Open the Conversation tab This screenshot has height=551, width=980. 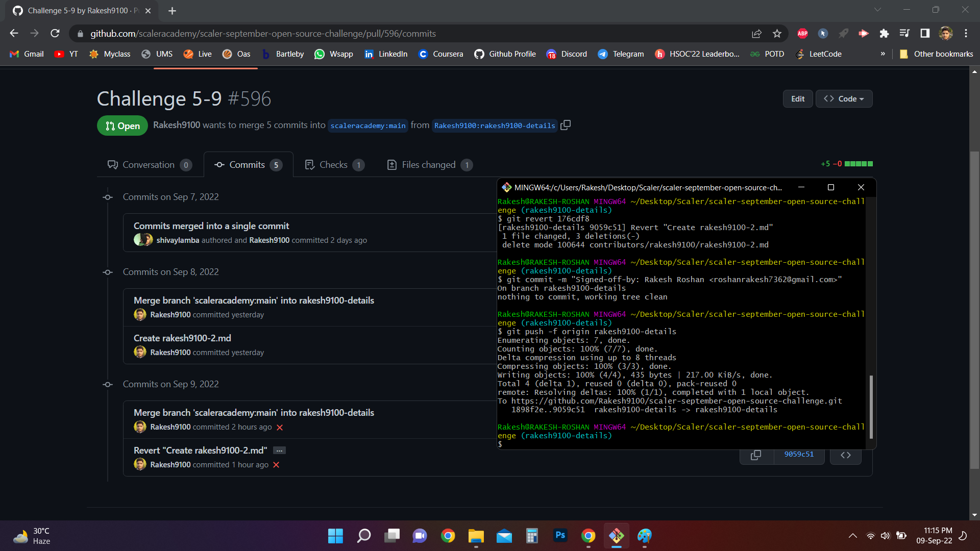coord(149,165)
